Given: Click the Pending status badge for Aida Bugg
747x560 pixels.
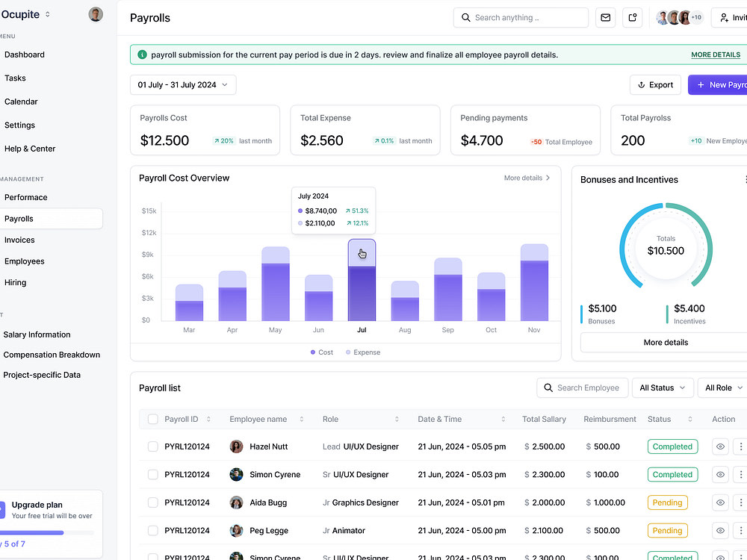Looking at the screenshot, I should tap(667, 503).
